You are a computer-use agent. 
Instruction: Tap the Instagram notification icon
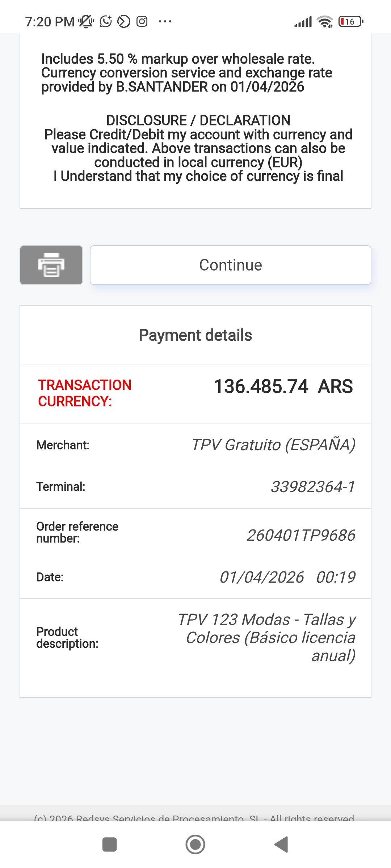pos(142,22)
